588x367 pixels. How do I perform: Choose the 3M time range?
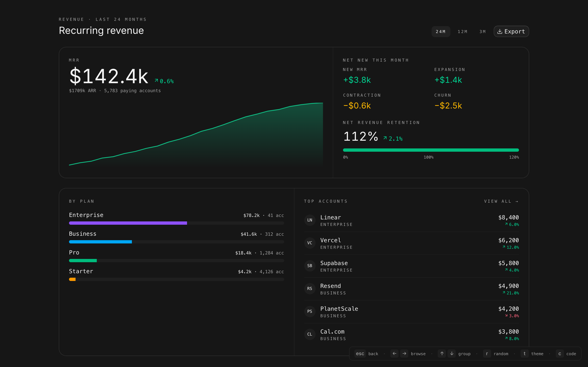point(483,32)
